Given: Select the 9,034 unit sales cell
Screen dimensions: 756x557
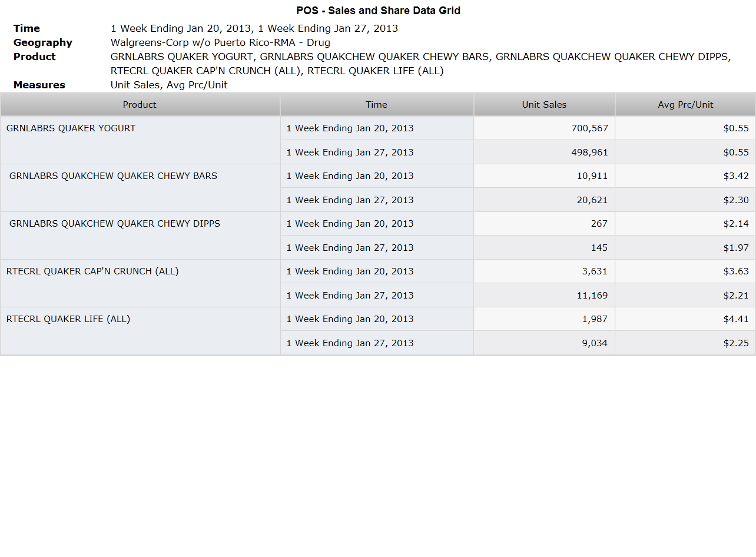Looking at the screenshot, I should pyautogui.click(x=545, y=343).
